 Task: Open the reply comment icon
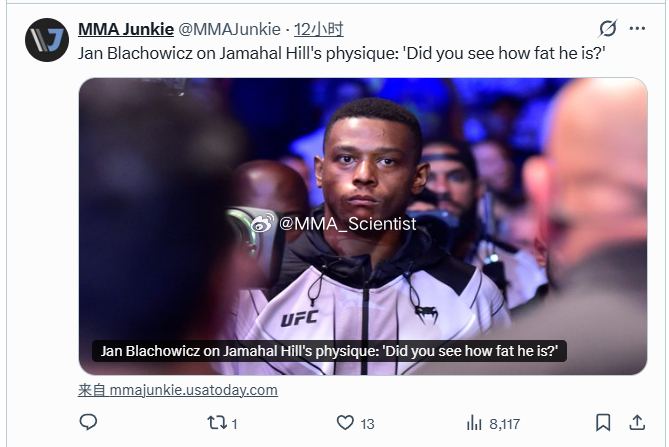pyautogui.click(x=88, y=422)
